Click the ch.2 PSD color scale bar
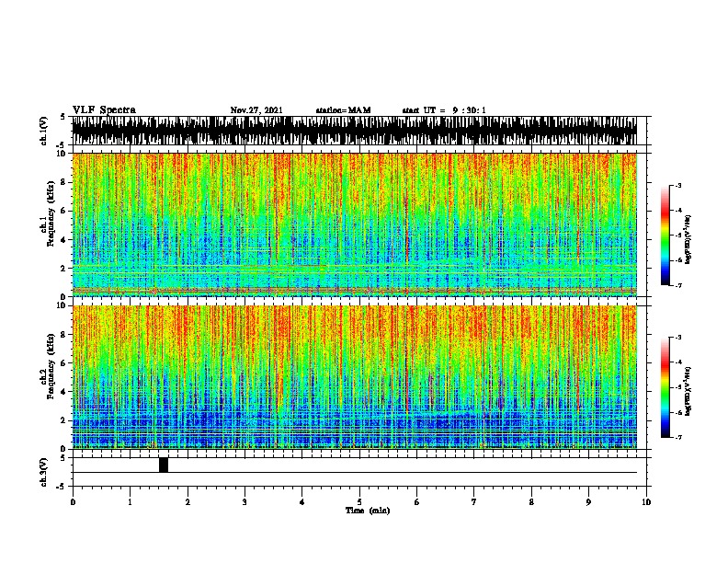 [665, 387]
